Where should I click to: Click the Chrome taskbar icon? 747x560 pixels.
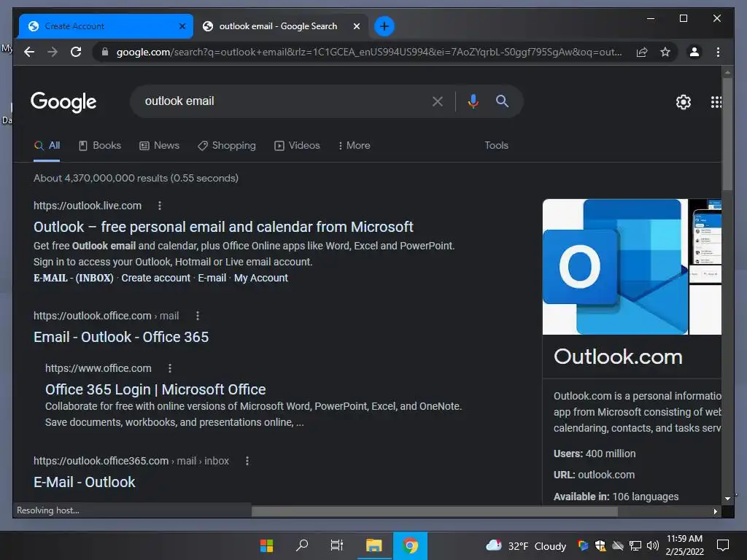pos(410,545)
